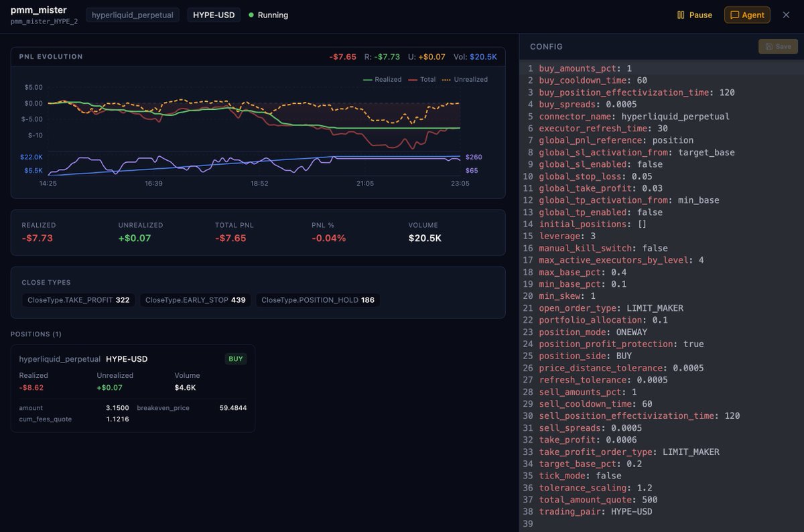
Task: Place cursor on total_amount_quote config line
Action: [598, 500]
